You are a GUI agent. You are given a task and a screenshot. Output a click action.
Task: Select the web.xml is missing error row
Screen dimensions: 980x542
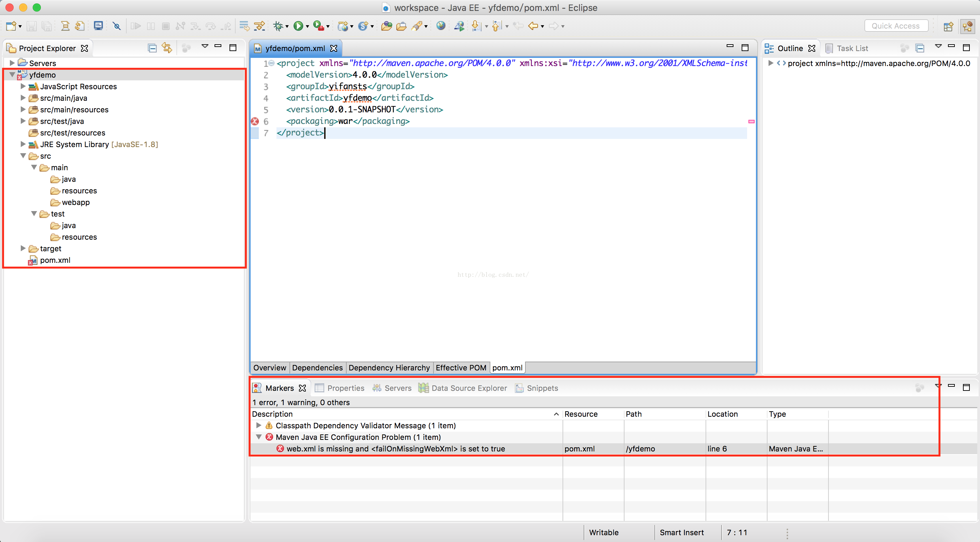click(395, 448)
